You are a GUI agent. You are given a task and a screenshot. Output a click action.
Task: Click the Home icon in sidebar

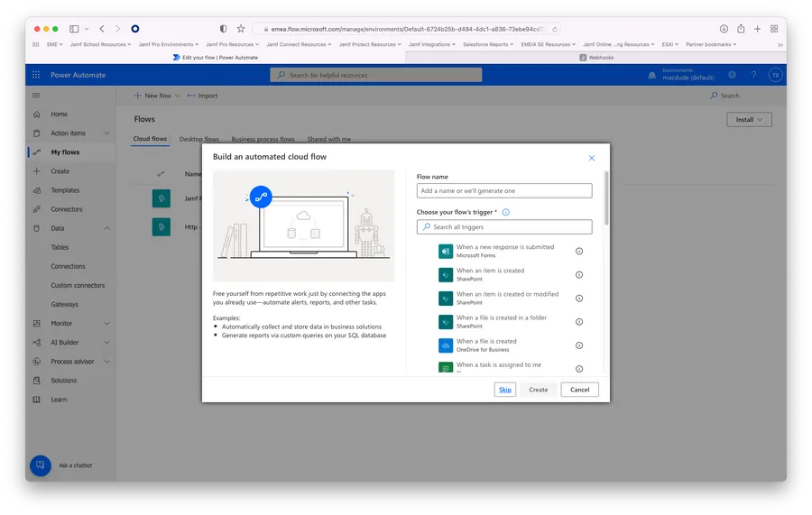click(36, 115)
